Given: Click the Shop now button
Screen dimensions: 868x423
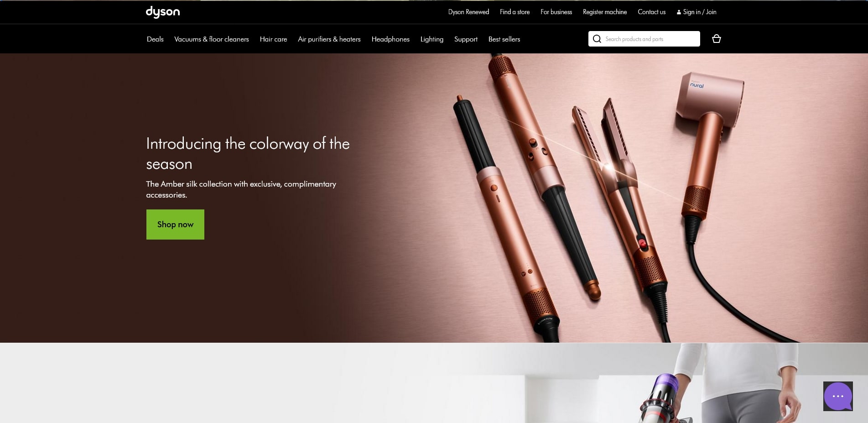Looking at the screenshot, I should [175, 225].
